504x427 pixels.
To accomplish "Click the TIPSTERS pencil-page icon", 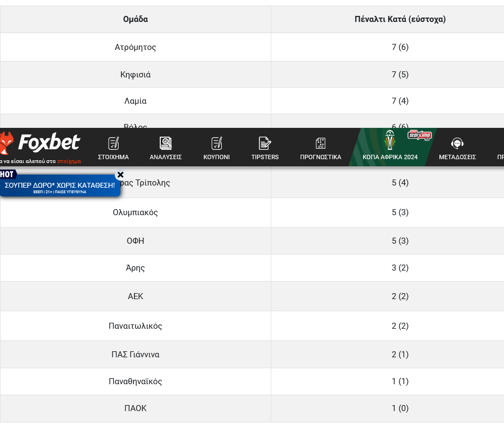I will tap(265, 143).
